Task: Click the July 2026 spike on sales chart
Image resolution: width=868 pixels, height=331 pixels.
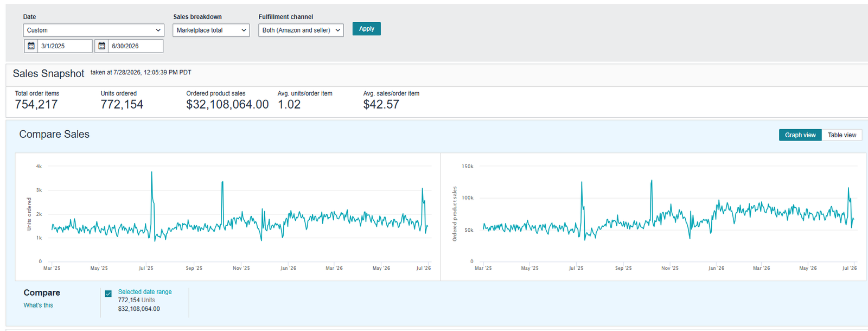Action: point(848,189)
